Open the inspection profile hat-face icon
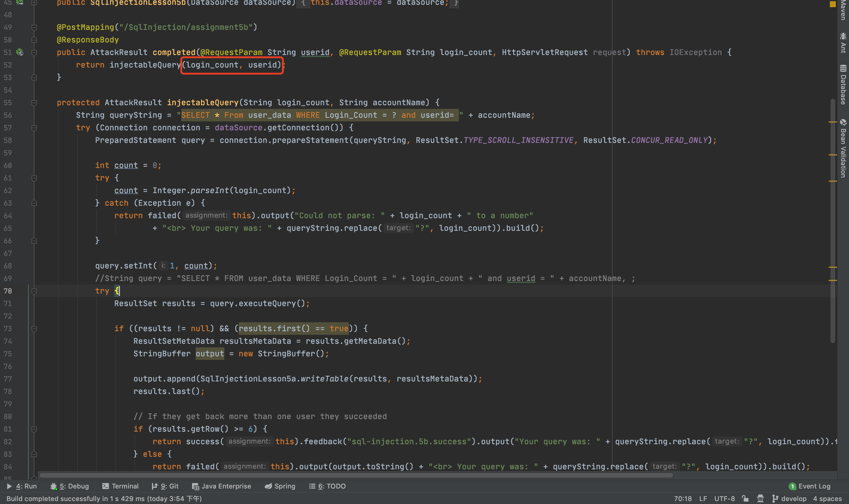Screen dimensions: 849x504 [x=760, y=499]
